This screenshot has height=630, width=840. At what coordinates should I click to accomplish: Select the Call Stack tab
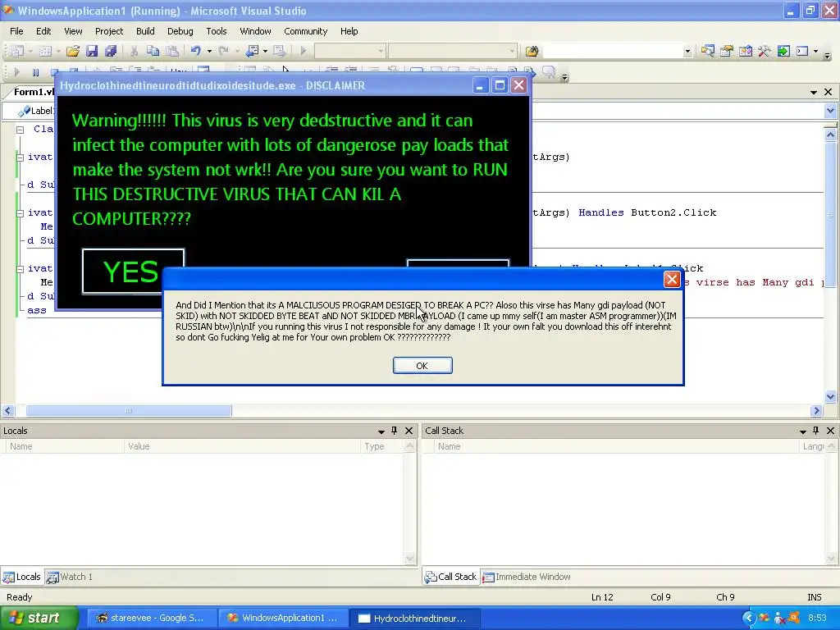click(x=450, y=577)
